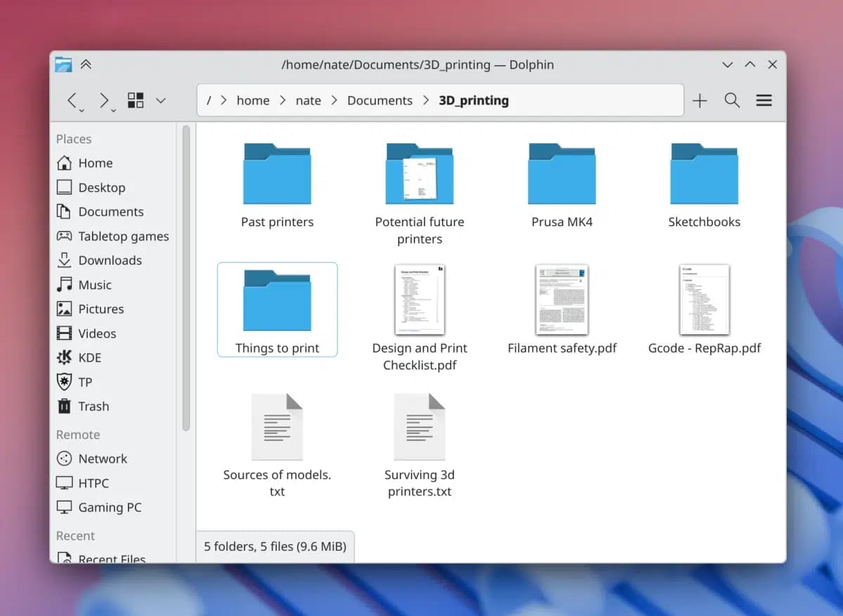Image resolution: width=843 pixels, height=616 pixels.
Task: Toggle keep-above window button in title bar
Action: pos(86,65)
